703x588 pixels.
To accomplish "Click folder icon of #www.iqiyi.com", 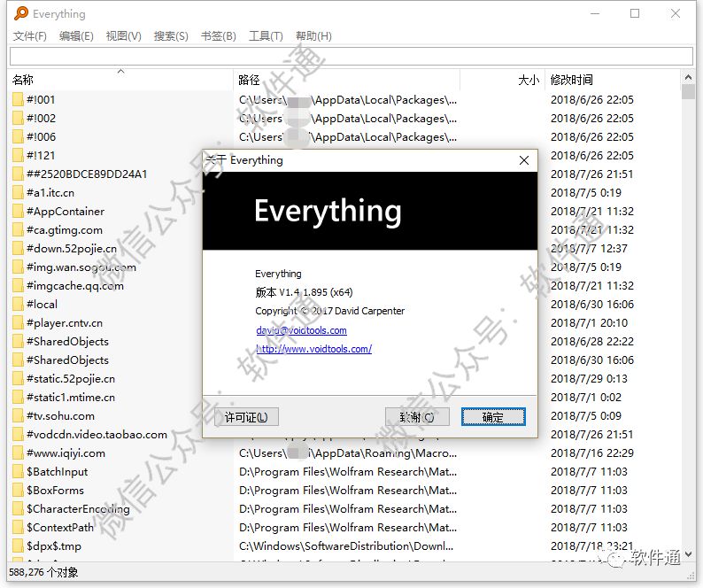I will coord(18,453).
